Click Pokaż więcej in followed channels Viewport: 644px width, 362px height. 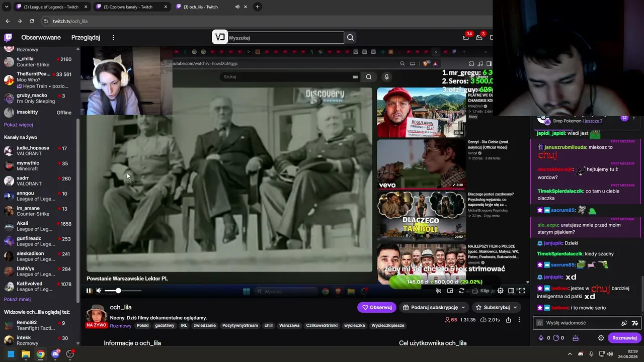[19, 125]
